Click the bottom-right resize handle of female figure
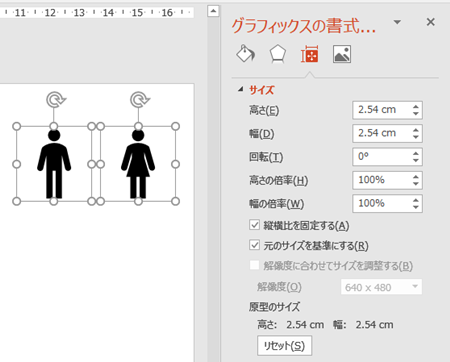Screen dimensions: 450x362 coord(175,201)
